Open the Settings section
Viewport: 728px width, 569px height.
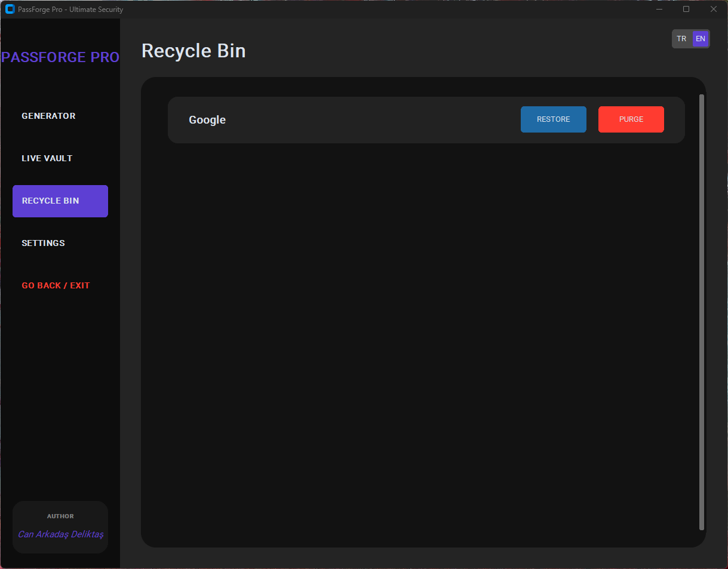43,243
